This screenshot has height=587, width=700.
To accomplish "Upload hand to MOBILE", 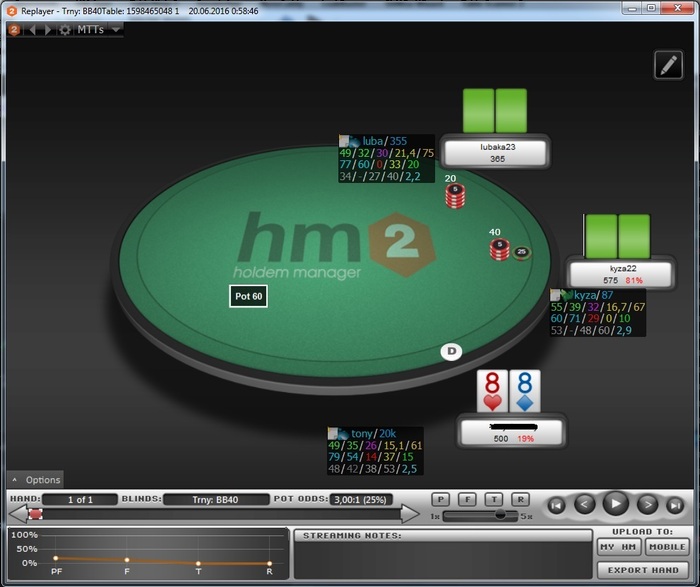I will point(667,547).
